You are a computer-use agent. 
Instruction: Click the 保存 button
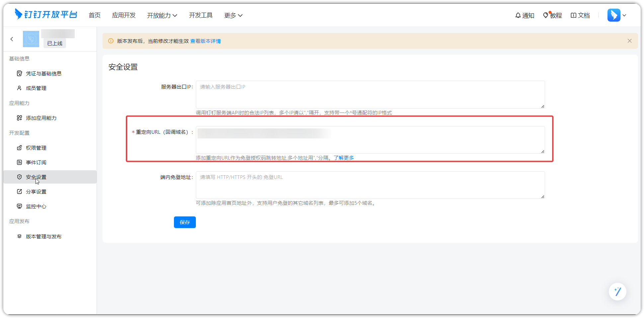tap(185, 222)
